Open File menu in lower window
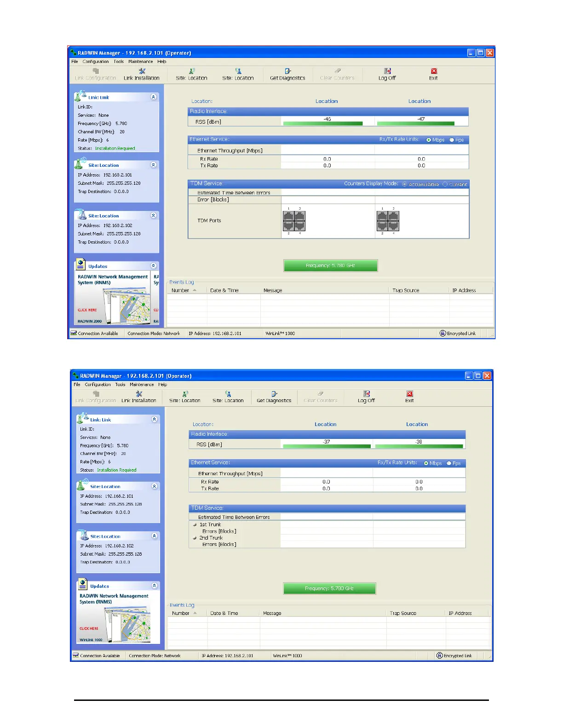563x728 pixels. click(x=77, y=385)
